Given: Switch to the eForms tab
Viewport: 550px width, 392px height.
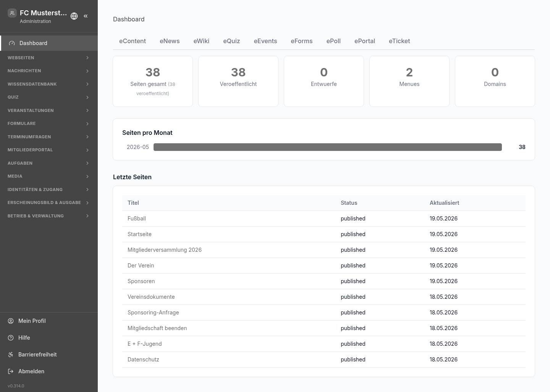Looking at the screenshot, I should (x=302, y=41).
